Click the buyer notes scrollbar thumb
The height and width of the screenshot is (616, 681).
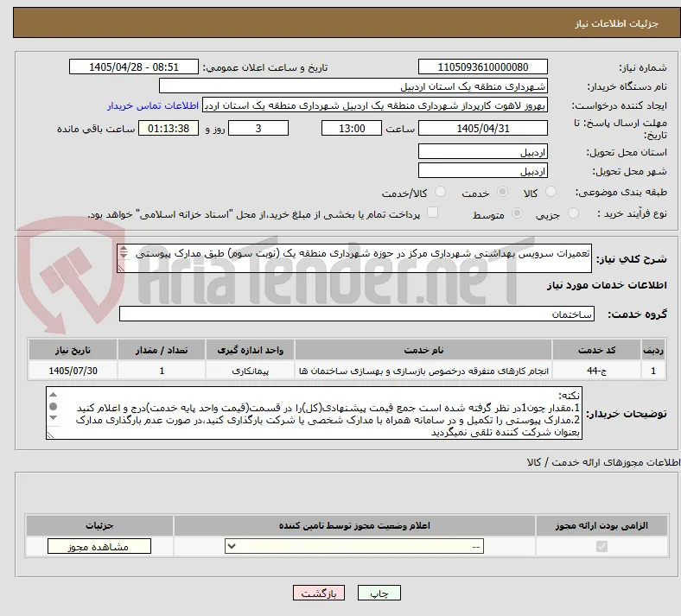pyautogui.click(x=53, y=406)
